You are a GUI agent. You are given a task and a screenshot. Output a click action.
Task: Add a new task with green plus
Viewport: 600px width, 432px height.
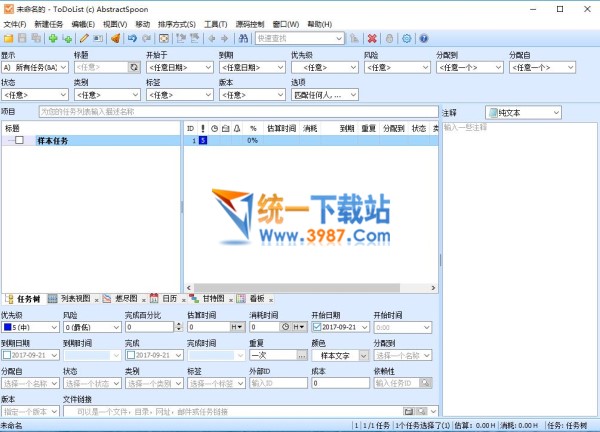(x=53, y=38)
